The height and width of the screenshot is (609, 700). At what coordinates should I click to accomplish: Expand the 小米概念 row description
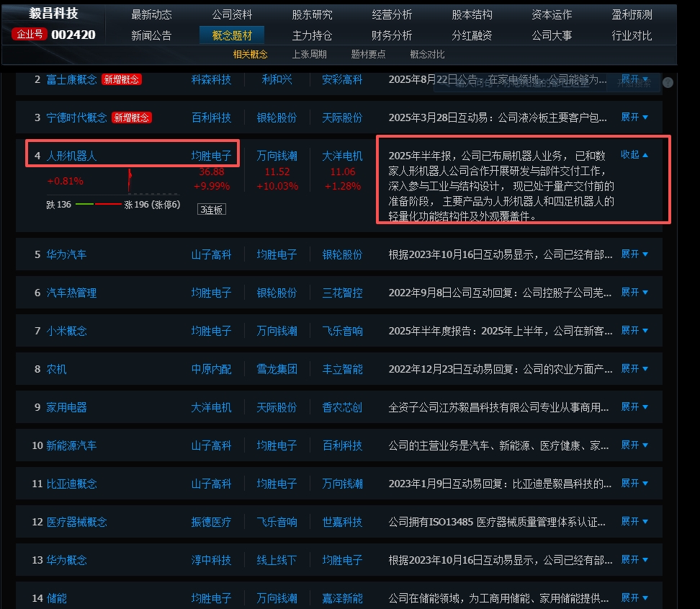pos(634,331)
